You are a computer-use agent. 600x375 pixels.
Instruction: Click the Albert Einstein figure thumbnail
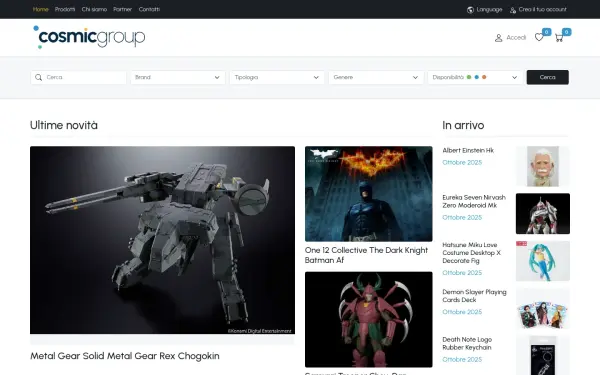click(543, 166)
